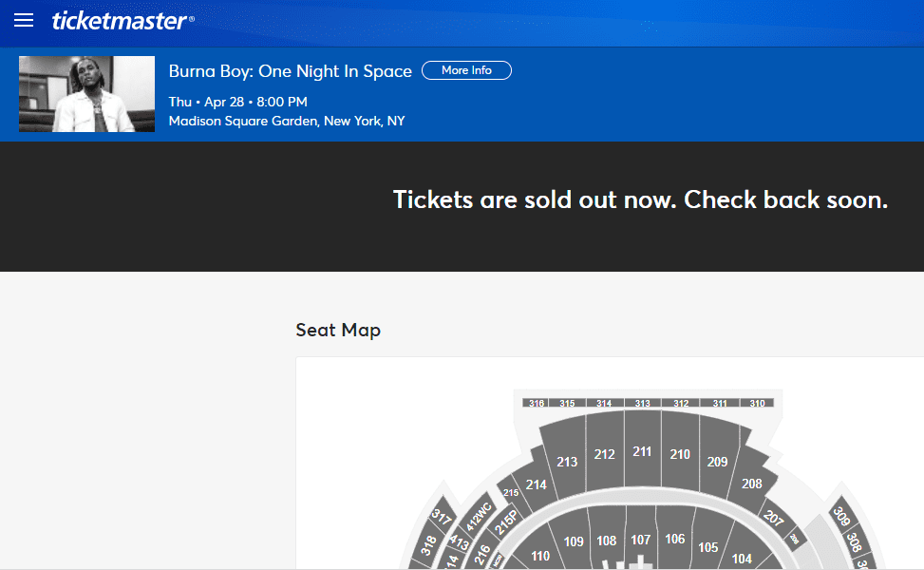Choose lower-level section 105
This screenshot has width=924, height=570.
pyautogui.click(x=707, y=547)
